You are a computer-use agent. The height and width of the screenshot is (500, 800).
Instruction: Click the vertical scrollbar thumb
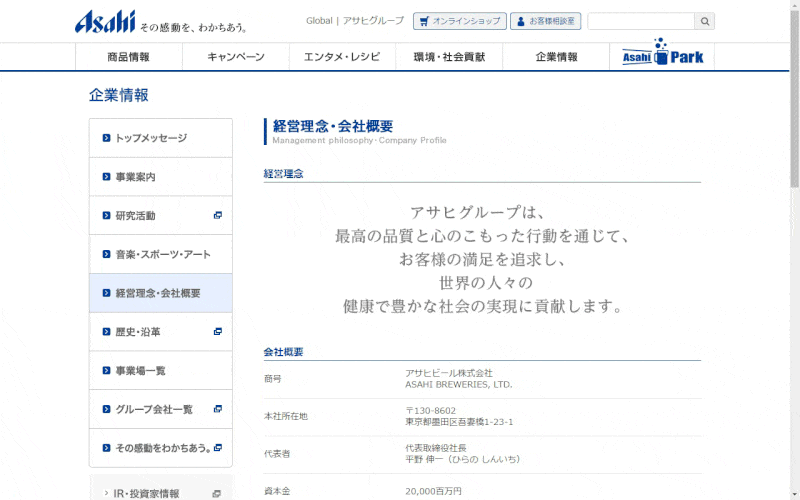[794, 97]
